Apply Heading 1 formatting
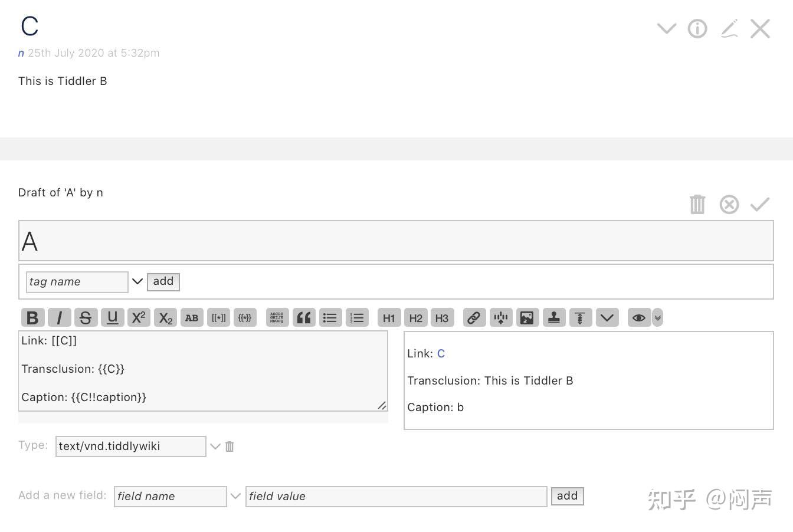Screen dimensions: 793x532 pyautogui.click(x=389, y=318)
